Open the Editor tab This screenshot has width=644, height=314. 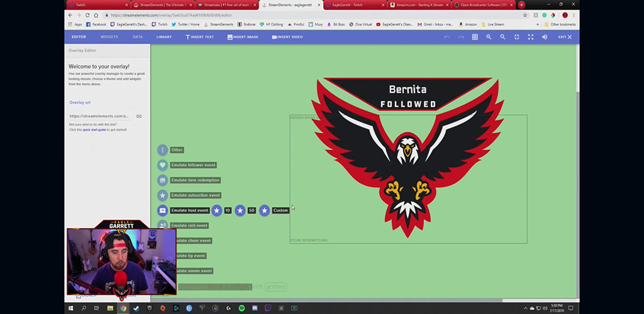[x=79, y=37]
